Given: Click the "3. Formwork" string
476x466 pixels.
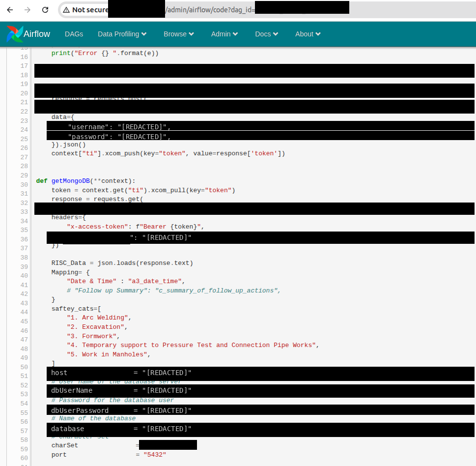Looking at the screenshot, I should click(x=92, y=336).
